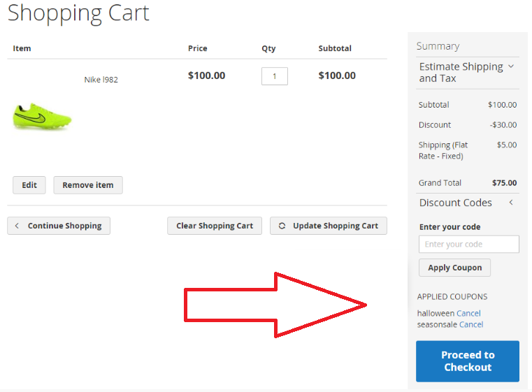Click the back chevron on Continue Shopping
Image resolution: width=532 pixels, height=392 pixels.
(17, 226)
